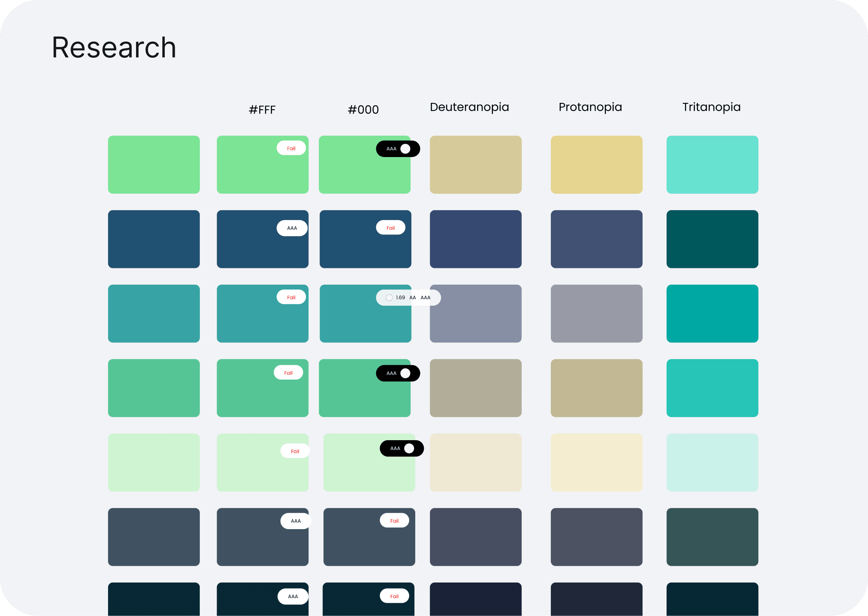Viewport: 868px width, 616px height.
Task: Click AAA badge on slate gray #FFF swatch
Action: (296, 521)
